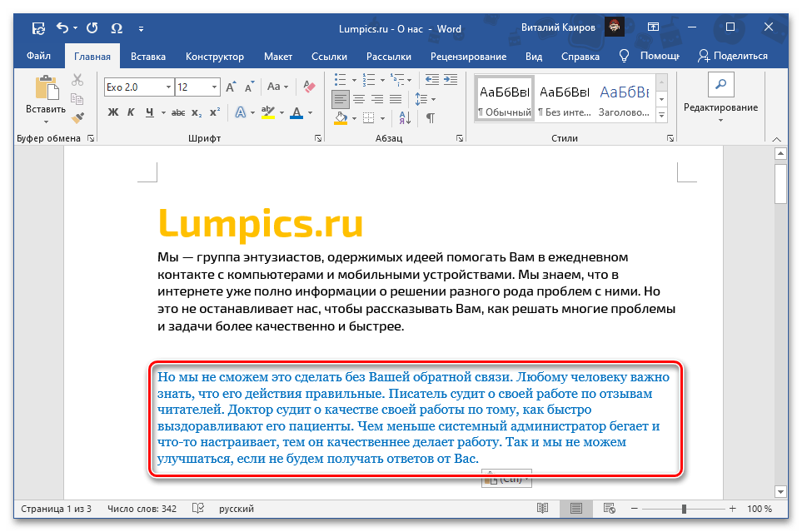Image resolution: width=802 pixels, height=532 pixels.
Task: Select the Заголовок heading style thumbnail
Action: point(625,98)
